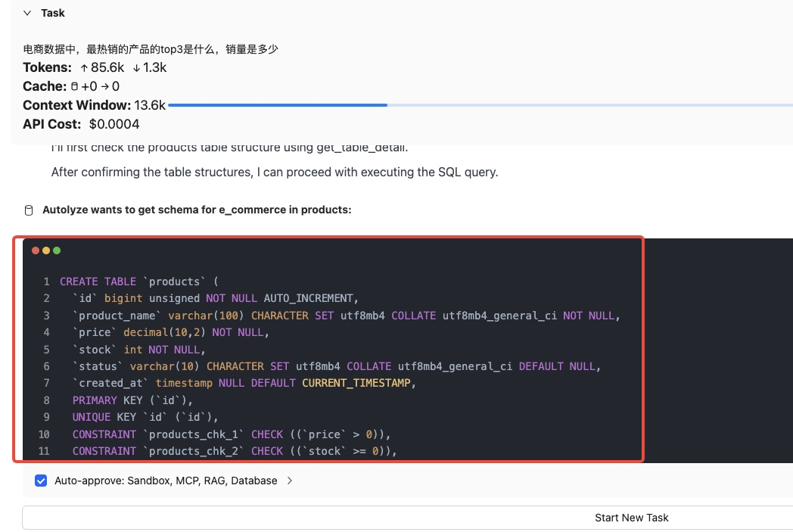Click the Task header label

click(53, 13)
